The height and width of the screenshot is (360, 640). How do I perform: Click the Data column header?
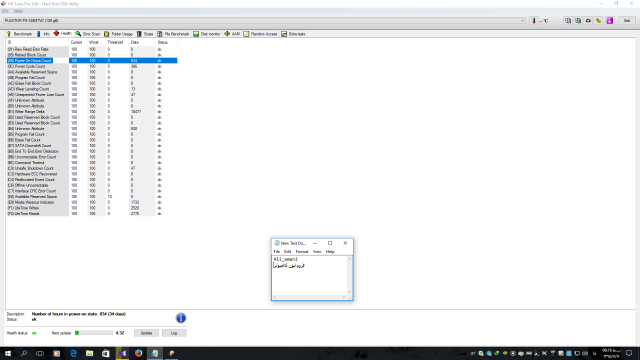click(x=142, y=42)
